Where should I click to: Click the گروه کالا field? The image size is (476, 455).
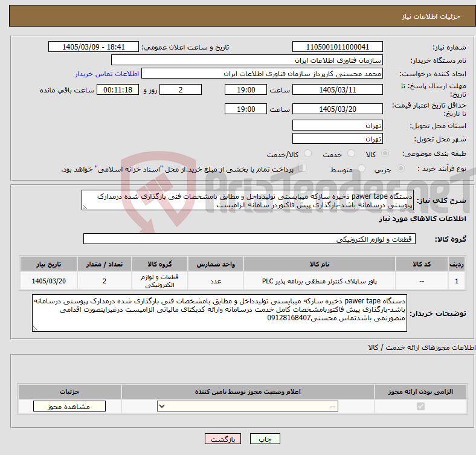pyautogui.click(x=249, y=239)
